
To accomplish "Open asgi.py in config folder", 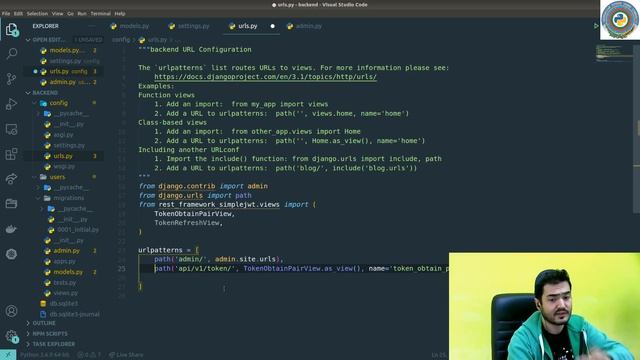I will (63, 135).
